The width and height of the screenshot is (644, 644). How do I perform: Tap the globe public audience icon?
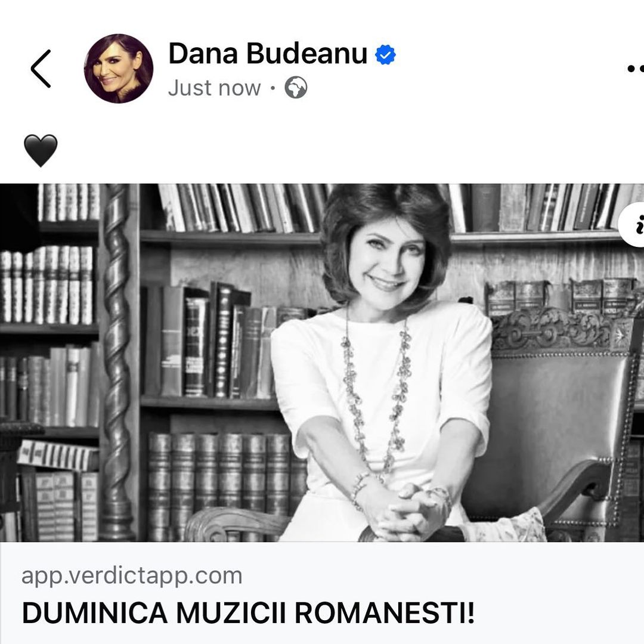[296, 88]
